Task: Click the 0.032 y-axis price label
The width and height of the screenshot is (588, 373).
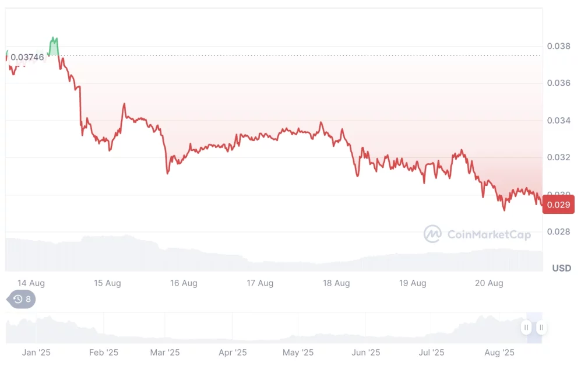Action: [558, 158]
